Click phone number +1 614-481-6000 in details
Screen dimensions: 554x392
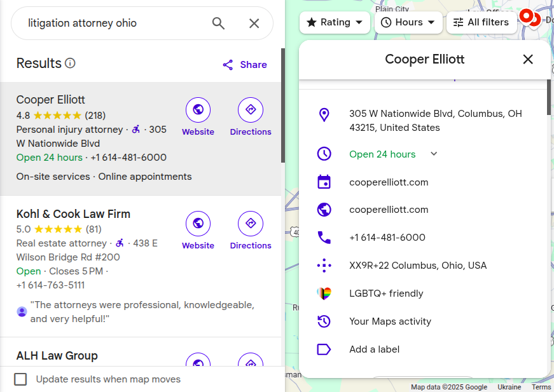tap(387, 238)
